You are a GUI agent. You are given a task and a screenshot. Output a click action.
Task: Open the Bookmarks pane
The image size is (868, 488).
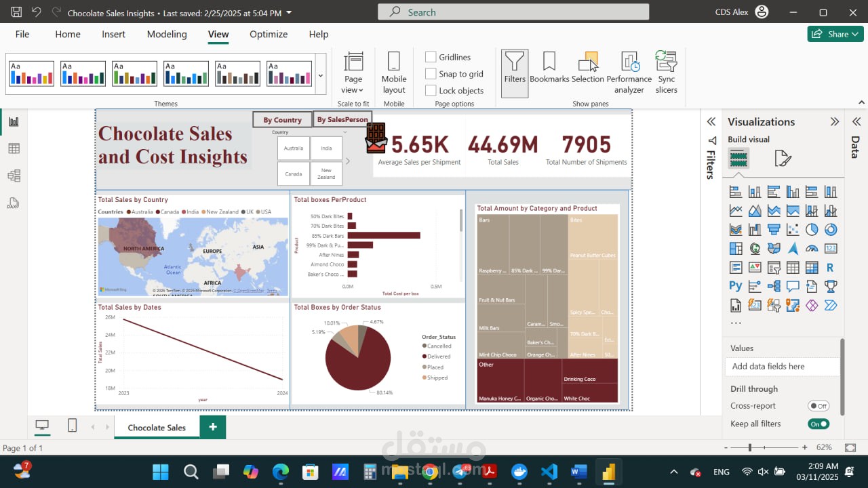(x=549, y=68)
